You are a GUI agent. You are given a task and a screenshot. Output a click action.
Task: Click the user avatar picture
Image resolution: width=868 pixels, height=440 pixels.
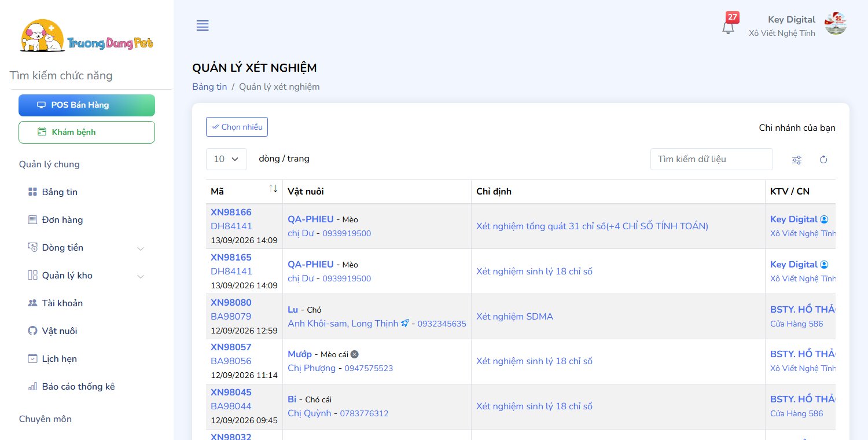click(x=836, y=24)
